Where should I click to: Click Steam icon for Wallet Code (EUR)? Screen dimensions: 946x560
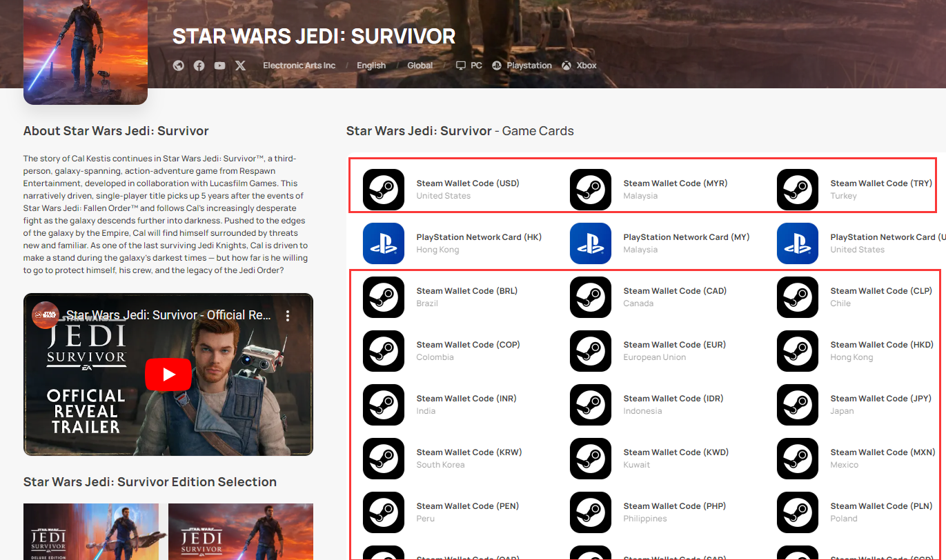tap(591, 351)
